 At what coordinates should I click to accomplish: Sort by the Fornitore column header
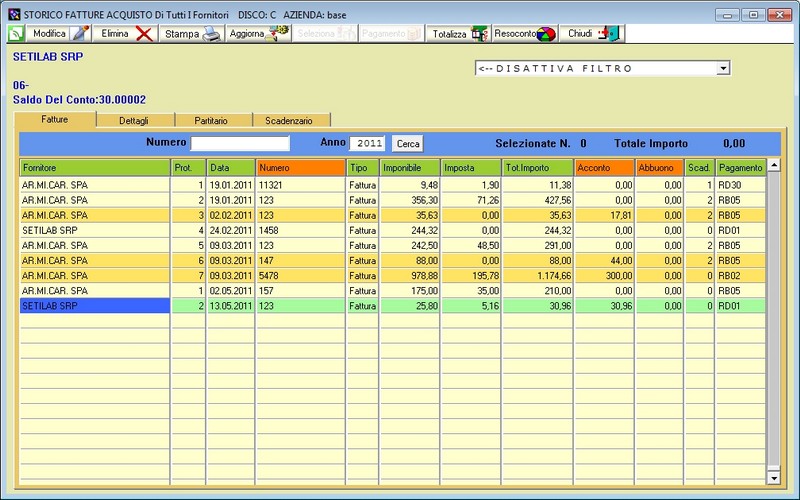tap(95, 167)
